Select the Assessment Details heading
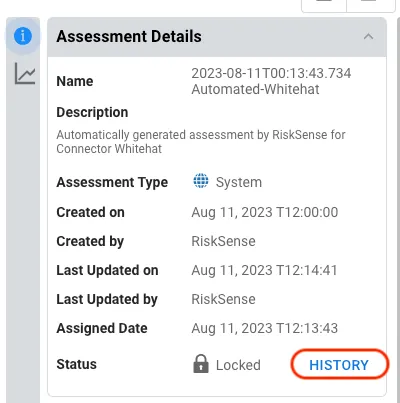This screenshot has width=400, height=403. coord(129,36)
